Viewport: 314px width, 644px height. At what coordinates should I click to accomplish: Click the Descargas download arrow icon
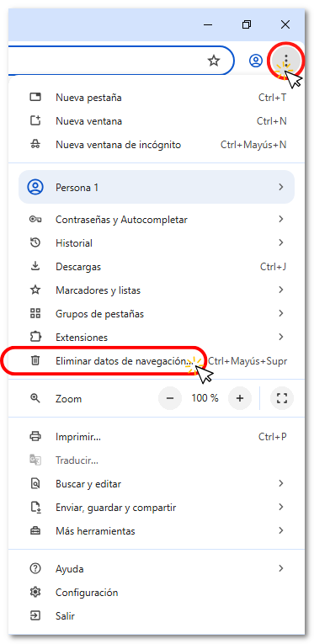click(x=35, y=267)
